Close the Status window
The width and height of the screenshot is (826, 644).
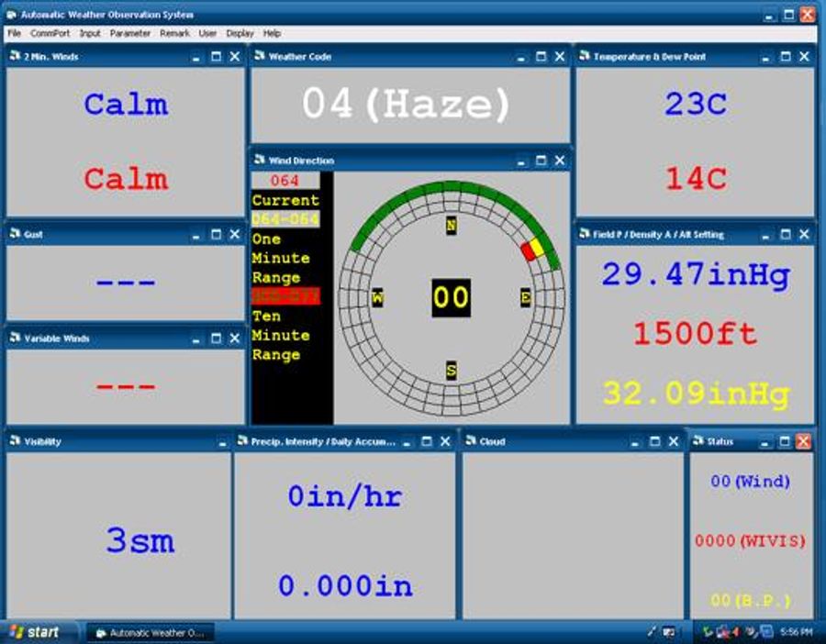click(803, 441)
